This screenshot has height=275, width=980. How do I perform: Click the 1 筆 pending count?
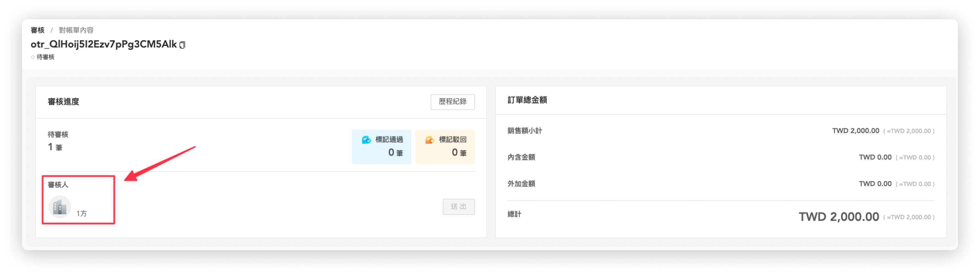click(55, 147)
